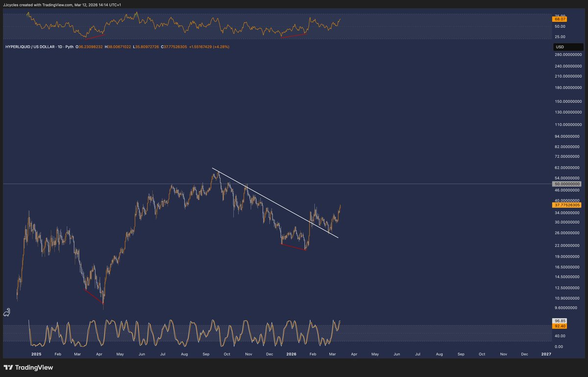
Task: Click the 280.00000000 price axis label
Action: 568,54
